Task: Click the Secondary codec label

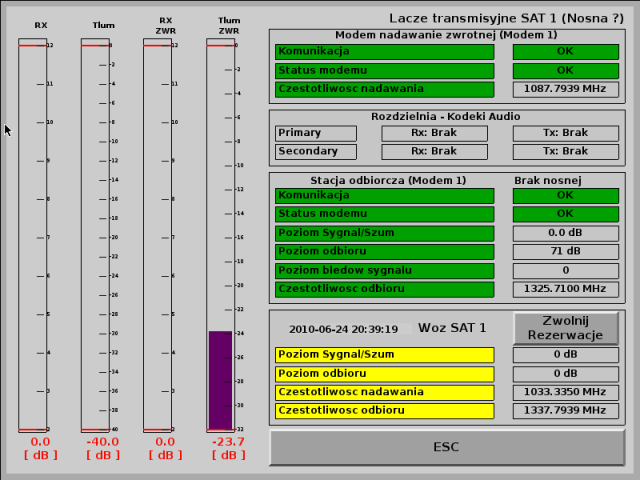Action: (x=316, y=151)
